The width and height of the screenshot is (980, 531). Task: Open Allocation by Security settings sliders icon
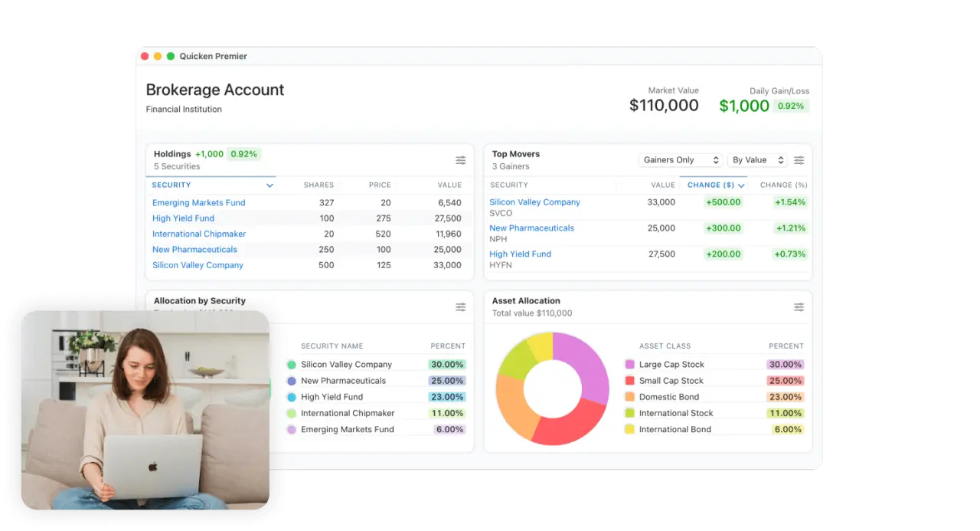461,306
